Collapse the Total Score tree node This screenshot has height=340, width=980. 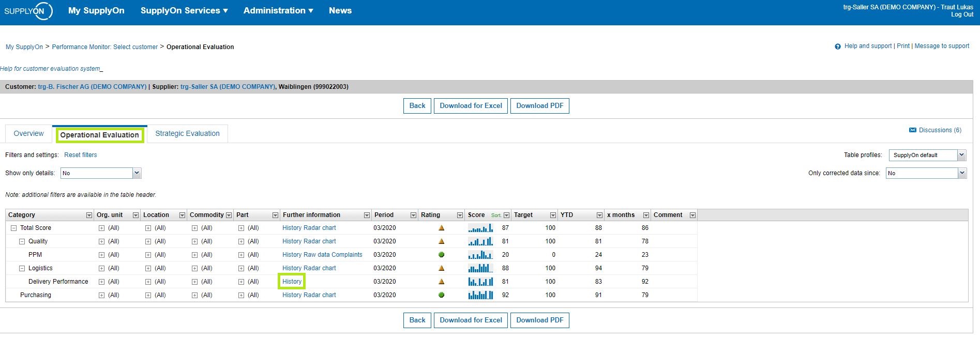14,228
